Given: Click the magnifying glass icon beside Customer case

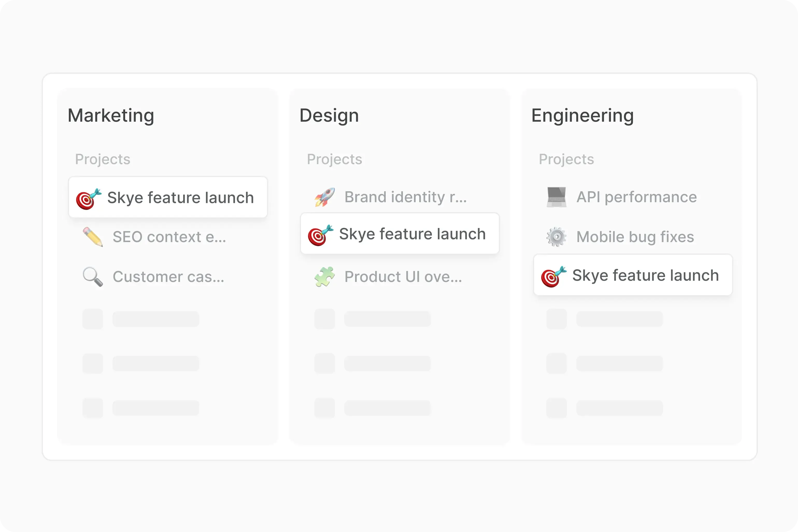Looking at the screenshot, I should [x=93, y=277].
